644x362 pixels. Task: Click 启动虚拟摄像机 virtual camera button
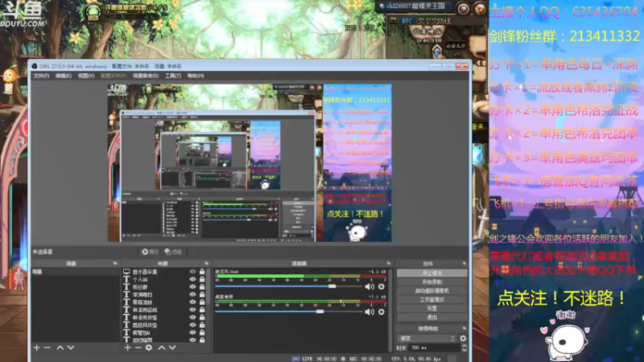pos(432,290)
